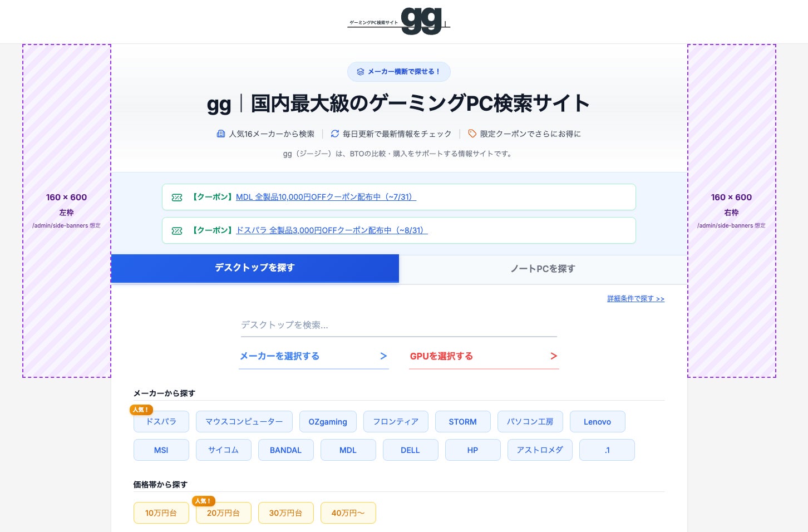Click the .1 maker button
This screenshot has width=808, height=532.
[607, 450]
